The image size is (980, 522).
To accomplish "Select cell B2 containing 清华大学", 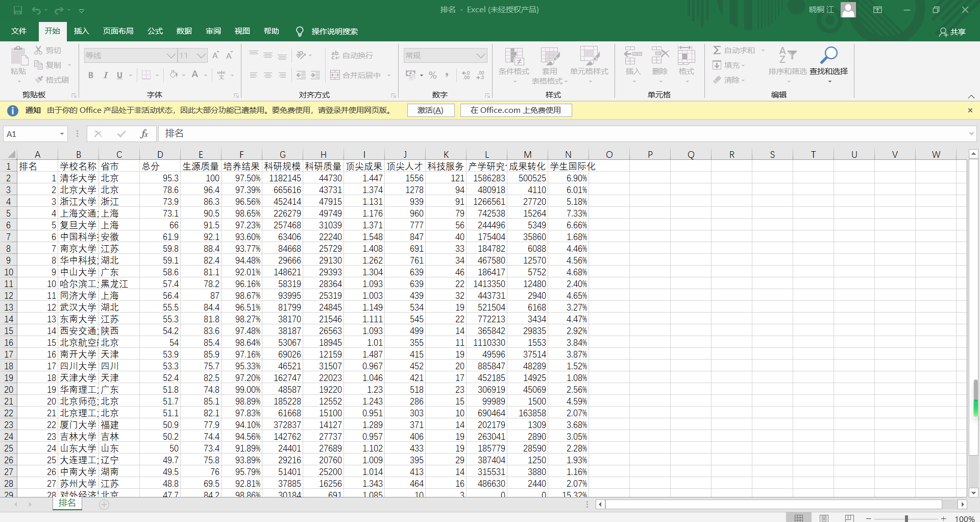I will click(x=78, y=178).
